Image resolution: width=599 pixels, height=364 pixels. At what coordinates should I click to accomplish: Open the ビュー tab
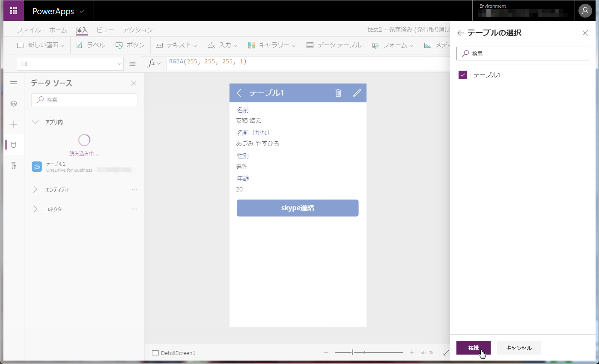pyautogui.click(x=105, y=30)
